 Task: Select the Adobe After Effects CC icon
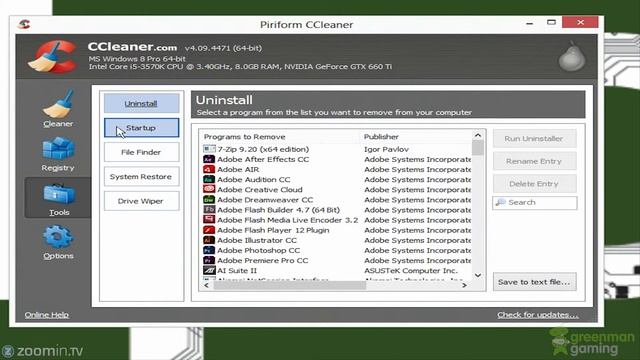[209, 159]
